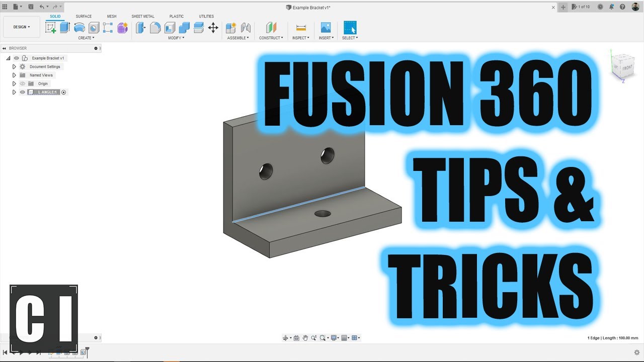Select the Measure tool
The height and width of the screenshot is (362, 644).
point(301,28)
